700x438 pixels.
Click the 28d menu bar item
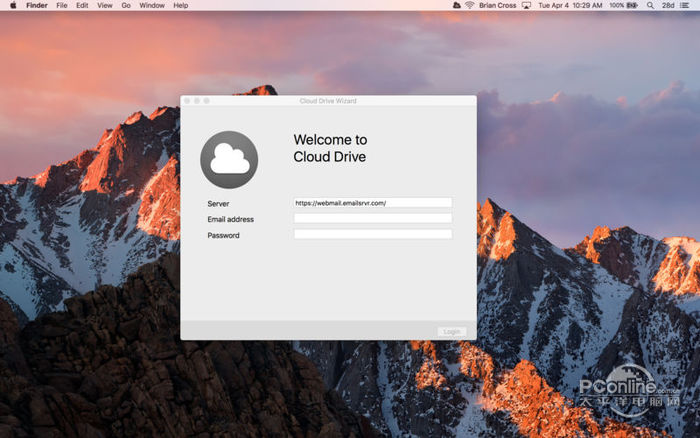[669, 5]
